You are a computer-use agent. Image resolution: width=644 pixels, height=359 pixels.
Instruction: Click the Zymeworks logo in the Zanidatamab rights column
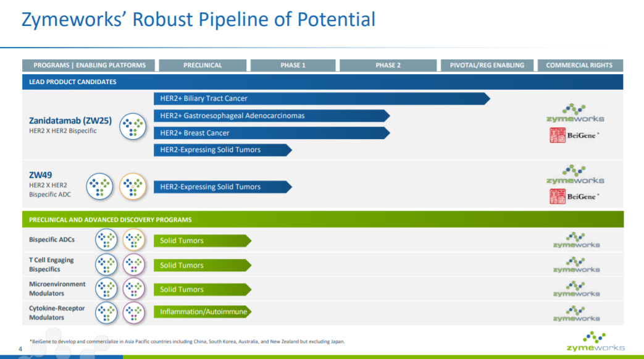click(575, 113)
